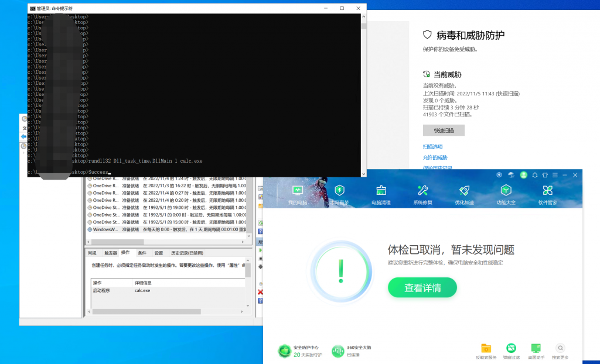Select the WindowsW... task row
The height and width of the screenshot is (364, 600).
tap(167, 229)
